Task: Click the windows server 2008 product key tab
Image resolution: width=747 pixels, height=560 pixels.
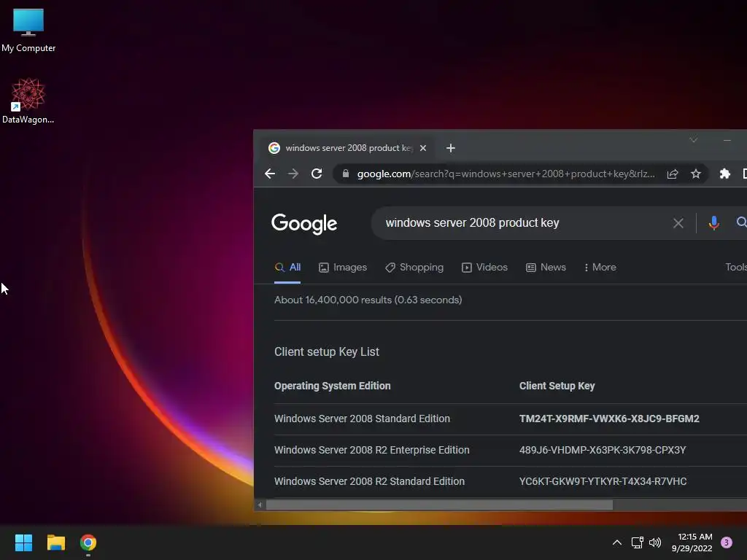Action: pyautogui.click(x=345, y=148)
